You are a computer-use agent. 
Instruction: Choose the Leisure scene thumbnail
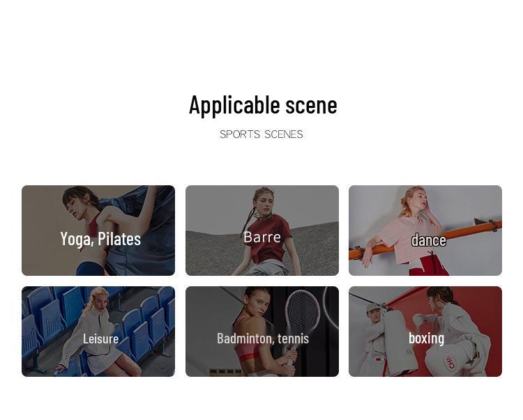click(98, 332)
